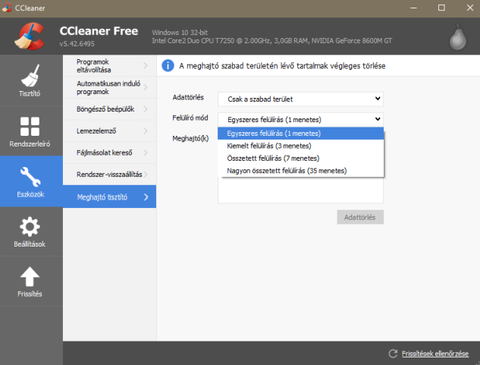The width and height of the screenshot is (480, 365).
Task: Open Automatikusan induló programok tool
Action: tap(110, 87)
